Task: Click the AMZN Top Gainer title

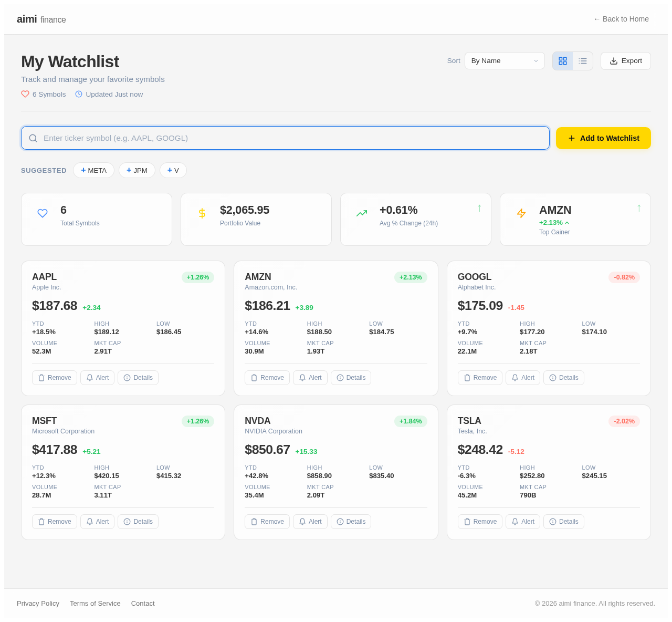Action: point(555,210)
